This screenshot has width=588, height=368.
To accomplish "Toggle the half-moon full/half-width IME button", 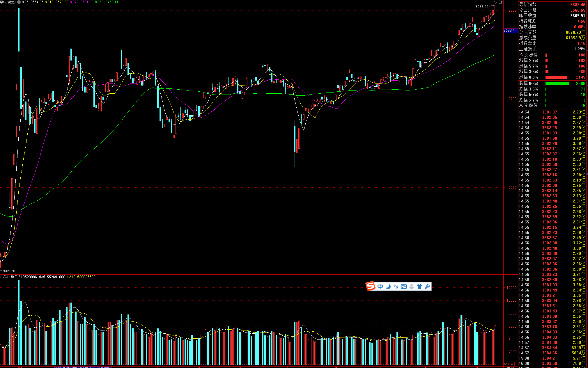I will 388,287.
